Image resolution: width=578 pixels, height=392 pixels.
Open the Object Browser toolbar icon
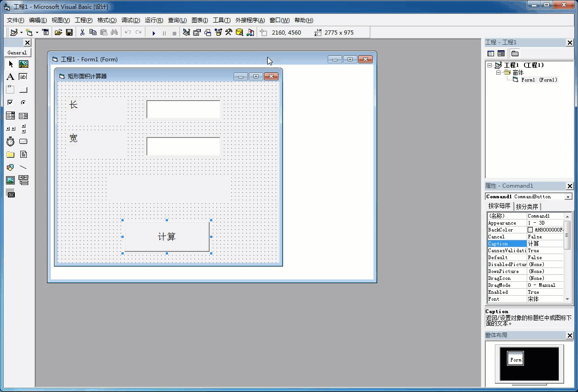click(x=218, y=32)
